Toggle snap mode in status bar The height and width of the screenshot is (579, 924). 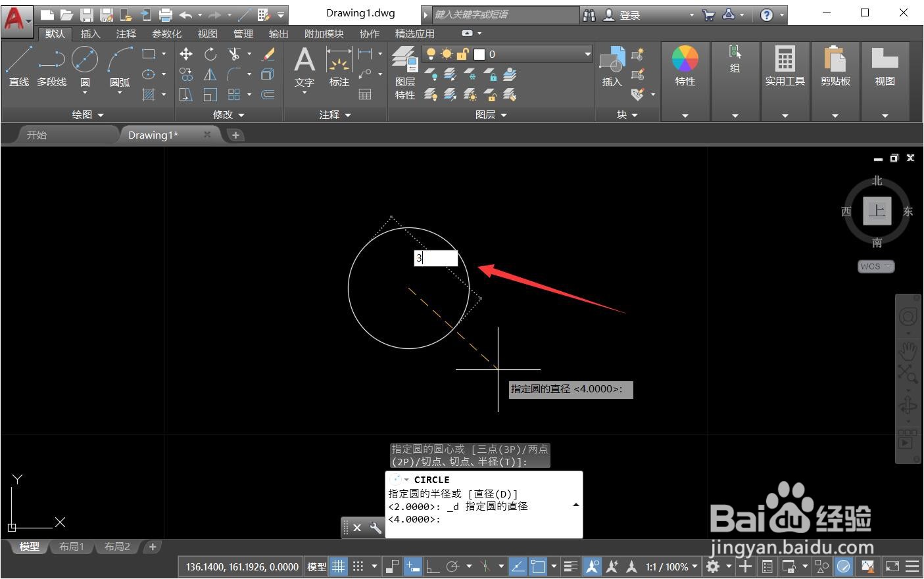point(358,567)
